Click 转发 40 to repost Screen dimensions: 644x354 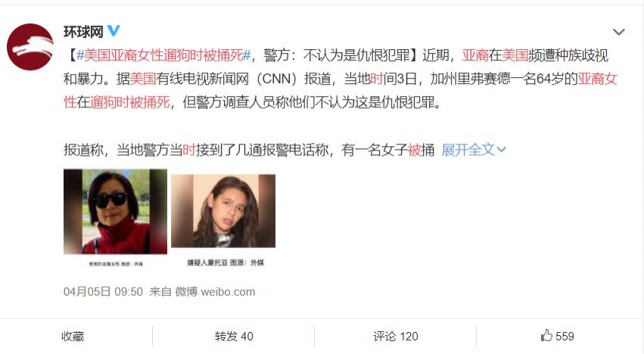tap(234, 337)
